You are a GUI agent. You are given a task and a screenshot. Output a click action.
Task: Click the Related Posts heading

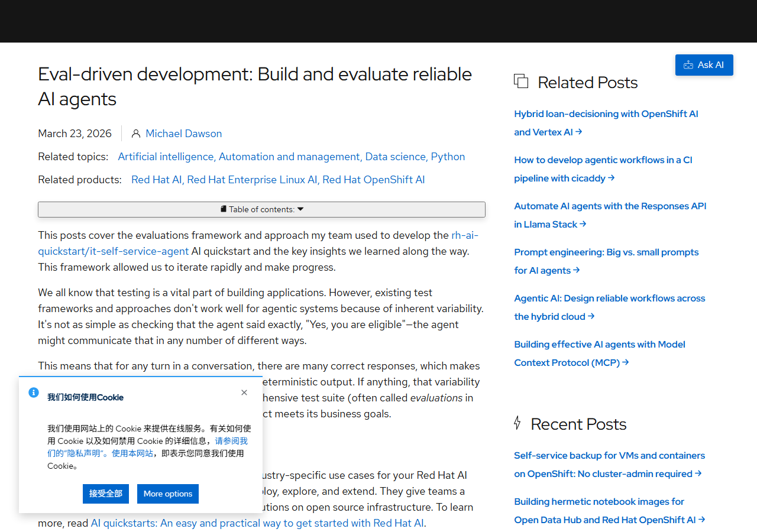click(587, 82)
